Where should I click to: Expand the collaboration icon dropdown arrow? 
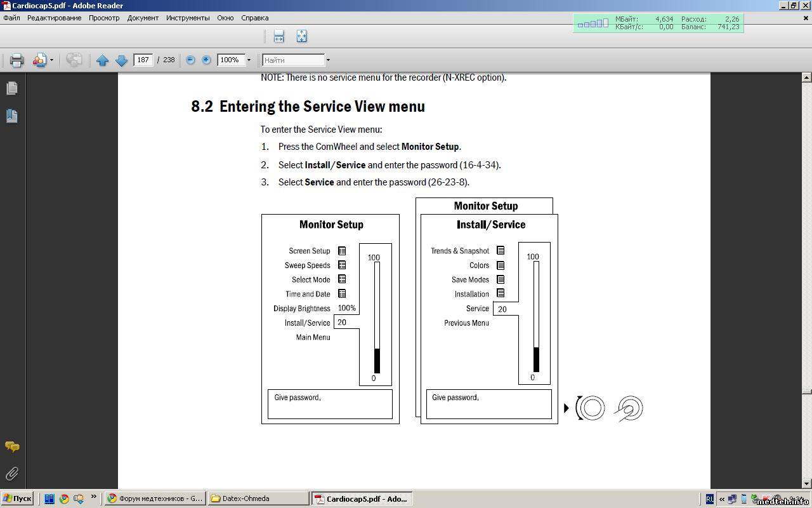click(x=51, y=60)
